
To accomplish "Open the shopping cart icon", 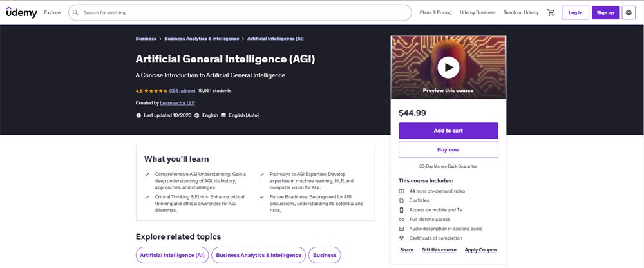I will 551,13.
